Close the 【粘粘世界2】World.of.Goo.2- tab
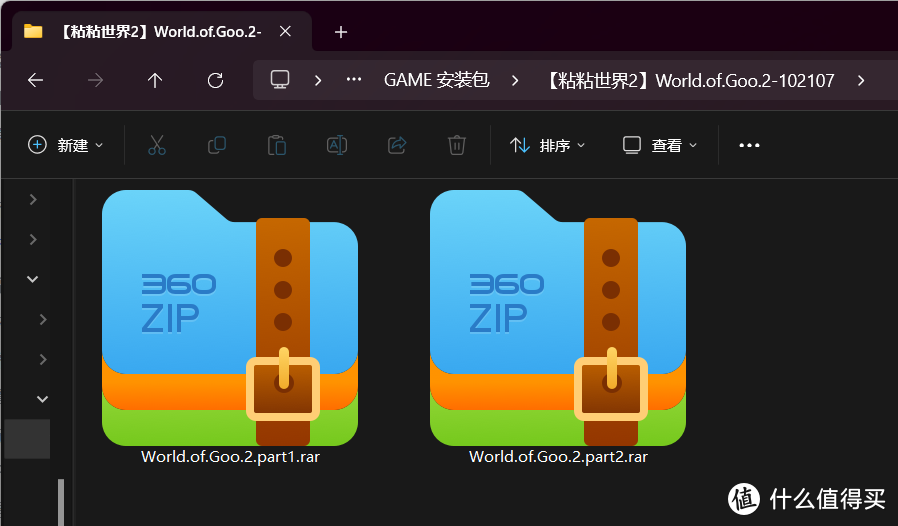 (x=285, y=32)
